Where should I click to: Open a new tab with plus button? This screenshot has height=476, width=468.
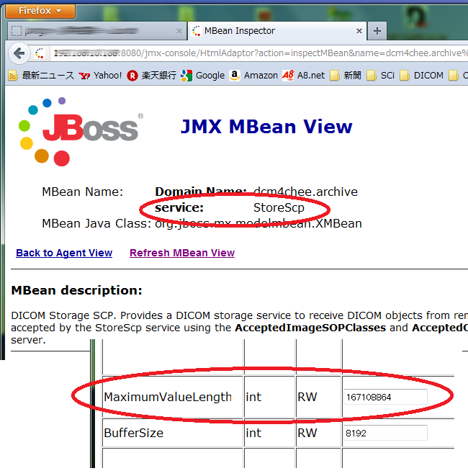[377, 31]
